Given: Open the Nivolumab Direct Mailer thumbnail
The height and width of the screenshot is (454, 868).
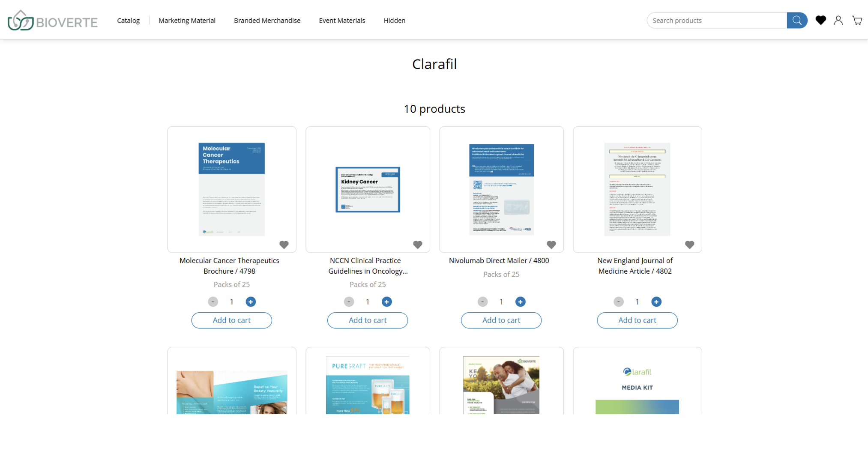Looking at the screenshot, I should coord(501,189).
